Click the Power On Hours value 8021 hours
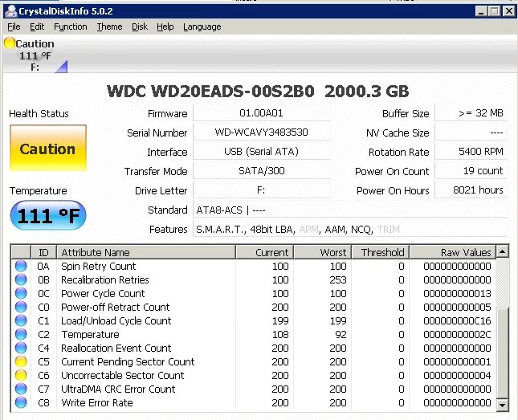518x420 pixels. click(x=471, y=190)
